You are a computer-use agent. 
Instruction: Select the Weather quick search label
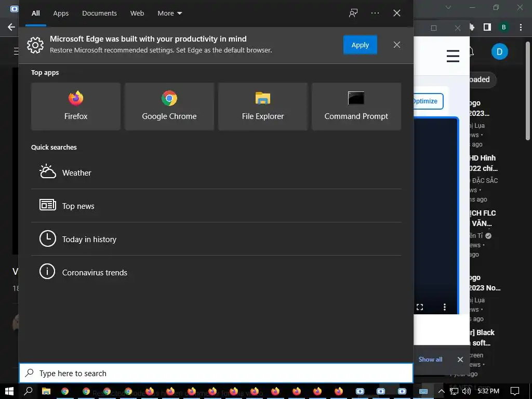(x=77, y=172)
